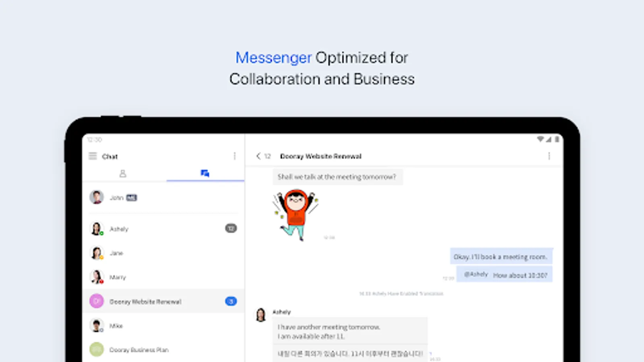Open the chat with Ashely
The height and width of the screenshot is (362, 644).
click(x=163, y=229)
